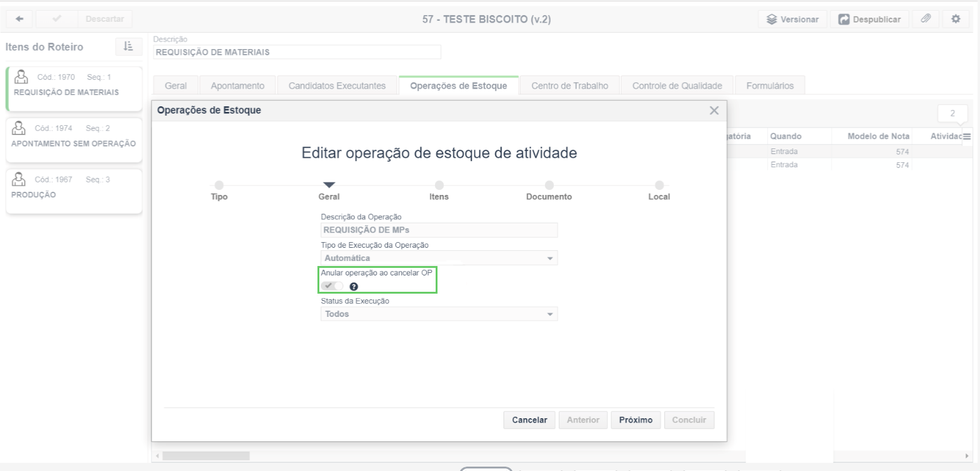The width and height of the screenshot is (980, 471).
Task: Open Controle de Qualidade tab
Action: tap(677, 86)
